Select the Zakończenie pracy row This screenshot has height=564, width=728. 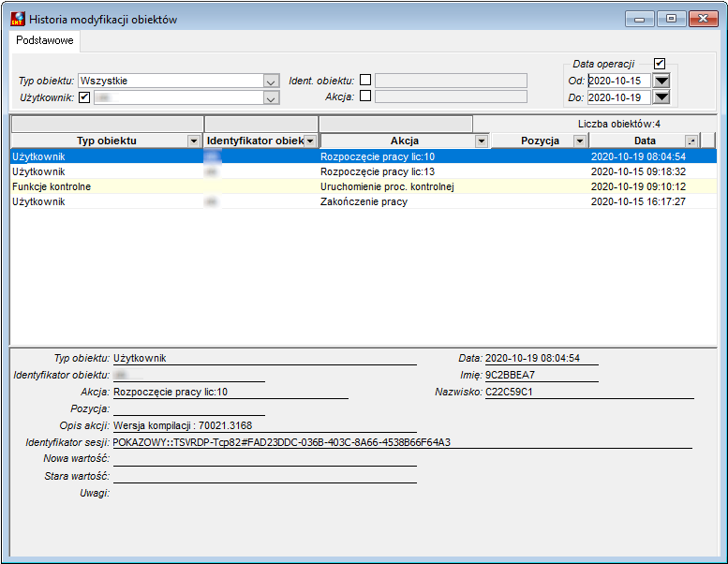click(364, 201)
